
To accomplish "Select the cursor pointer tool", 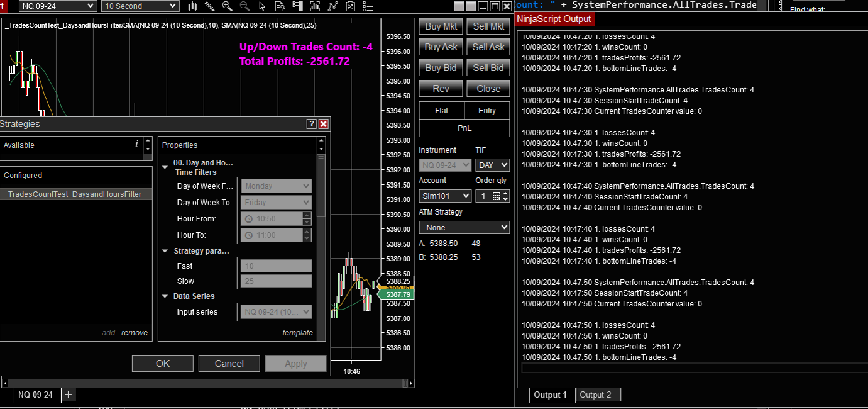I will [262, 7].
